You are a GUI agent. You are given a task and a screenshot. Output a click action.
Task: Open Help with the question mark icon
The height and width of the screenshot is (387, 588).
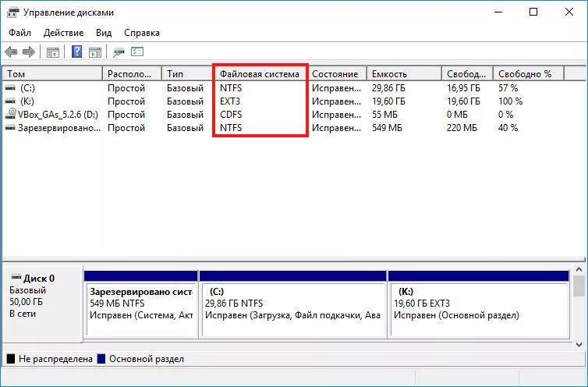click(76, 51)
